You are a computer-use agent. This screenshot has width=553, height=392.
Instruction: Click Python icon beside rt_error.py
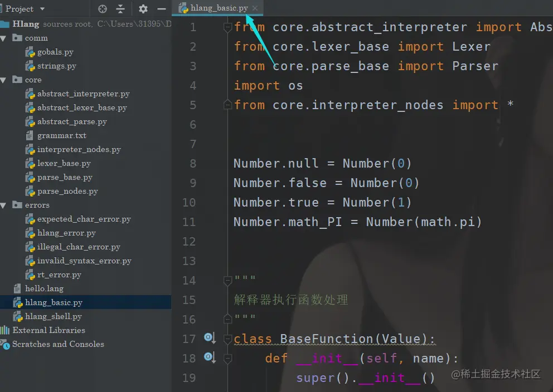click(x=30, y=275)
